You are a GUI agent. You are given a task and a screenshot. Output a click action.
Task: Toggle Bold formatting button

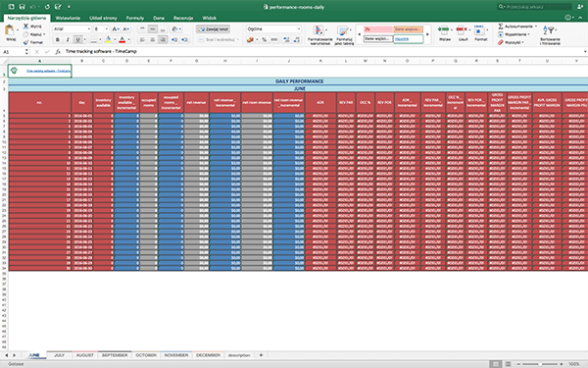click(x=58, y=40)
